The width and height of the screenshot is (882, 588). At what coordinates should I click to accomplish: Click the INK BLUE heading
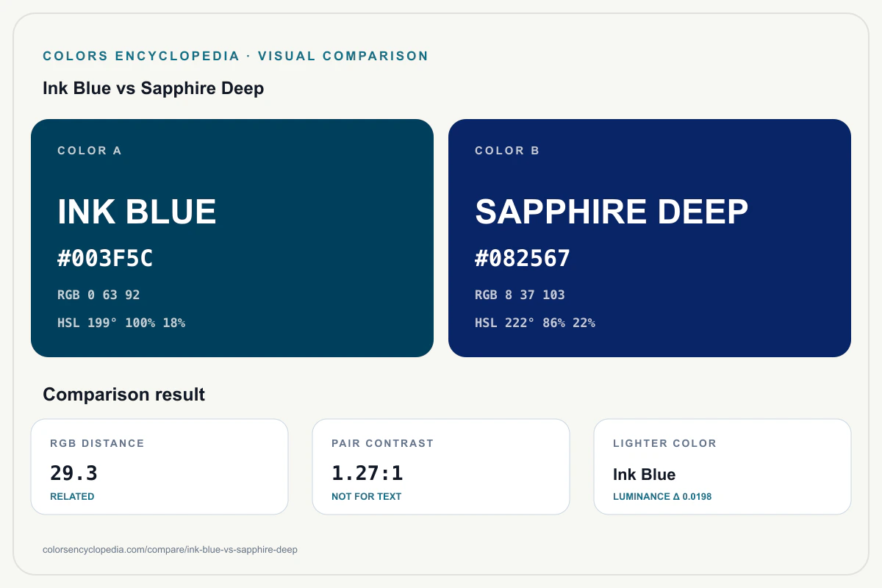point(137,212)
